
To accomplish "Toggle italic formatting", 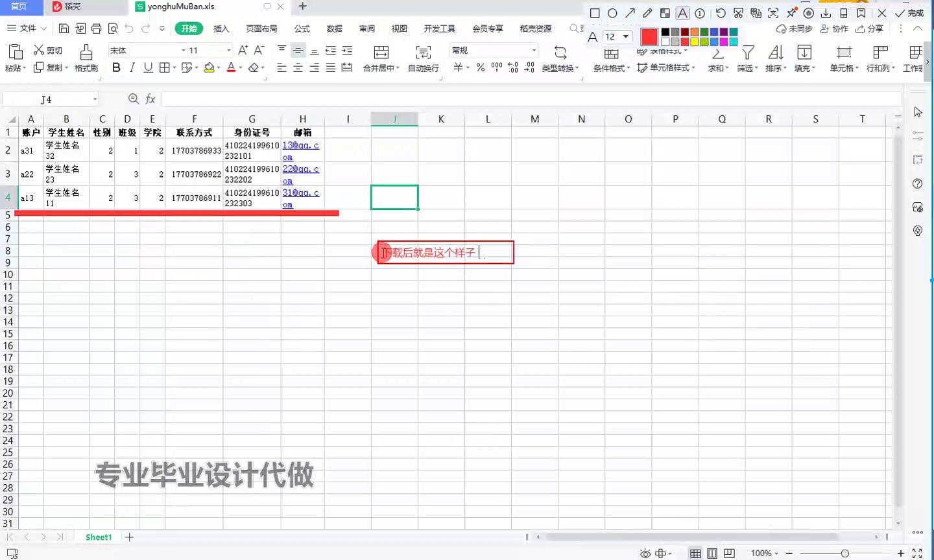I will (132, 67).
